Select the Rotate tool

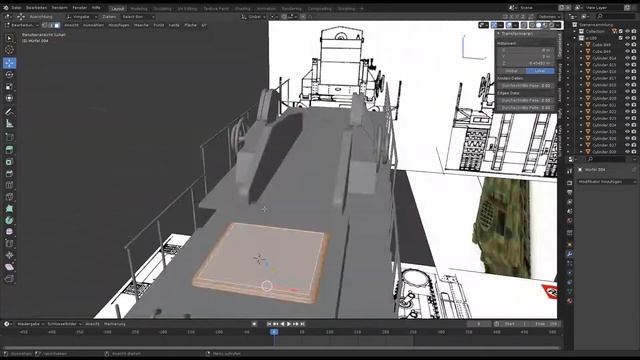point(9,75)
